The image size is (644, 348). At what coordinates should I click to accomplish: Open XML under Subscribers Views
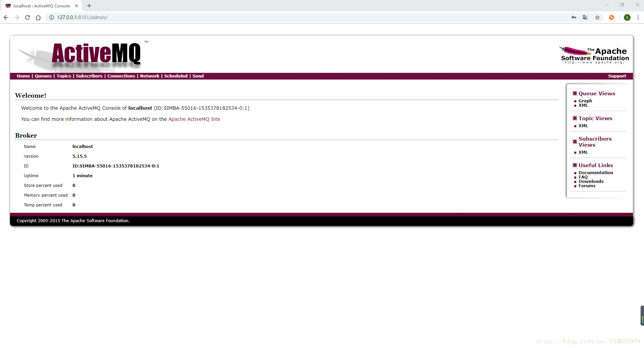coord(583,152)
